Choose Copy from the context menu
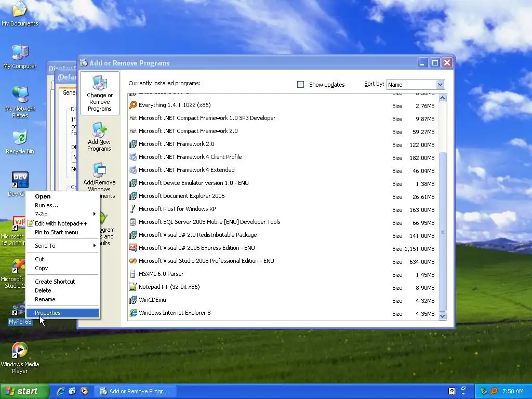This screenshot has width=532, height=399. 63,268
